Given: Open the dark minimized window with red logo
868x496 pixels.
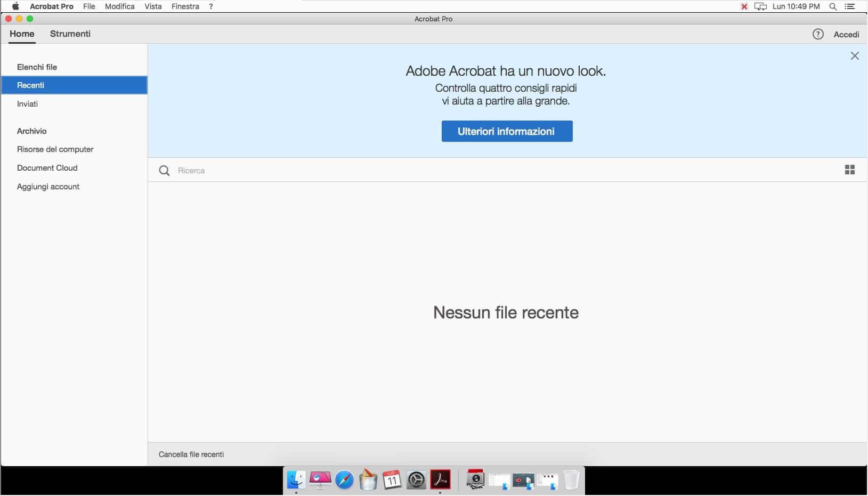Looking at the screenshot, I should click(x=523, y=481).
